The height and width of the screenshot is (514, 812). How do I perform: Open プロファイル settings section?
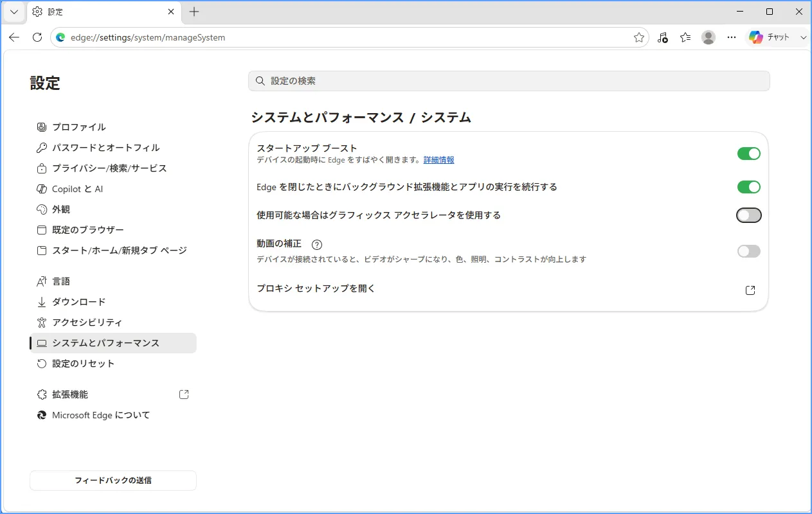click(113, 127)
